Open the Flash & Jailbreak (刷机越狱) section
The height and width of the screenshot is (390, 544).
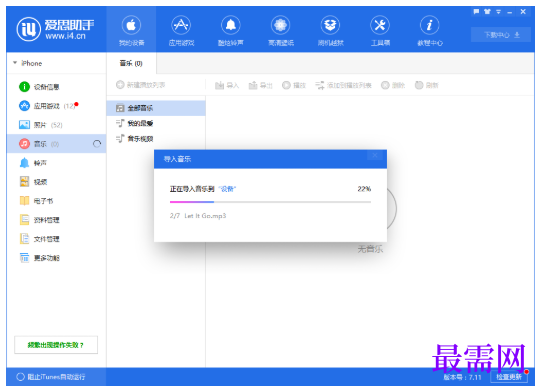(x=330, y=30)
